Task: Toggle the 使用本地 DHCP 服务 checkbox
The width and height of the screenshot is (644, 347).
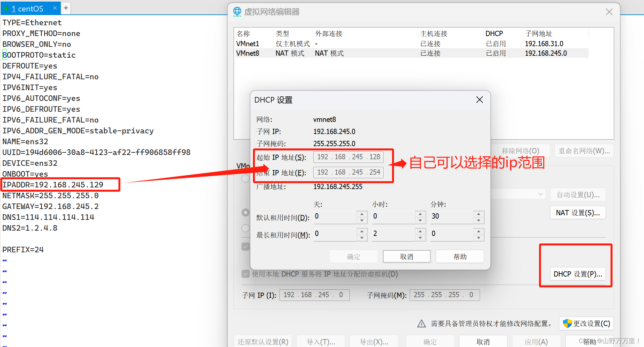Action: click(245, 274)
